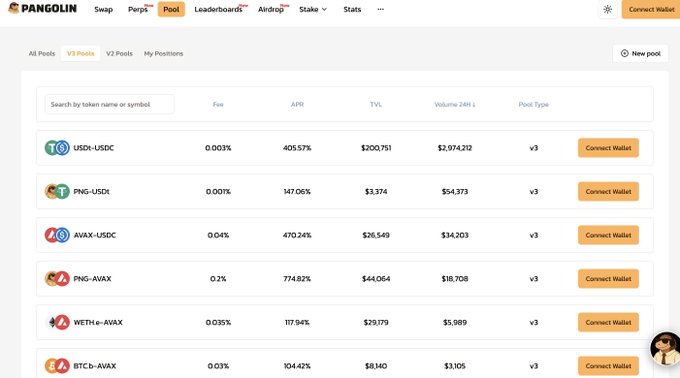The width and height of the screenshot is (680, 378).
Task: Click the $5,989 volume value
Action: pyautogui.click(x=455, y=323)
